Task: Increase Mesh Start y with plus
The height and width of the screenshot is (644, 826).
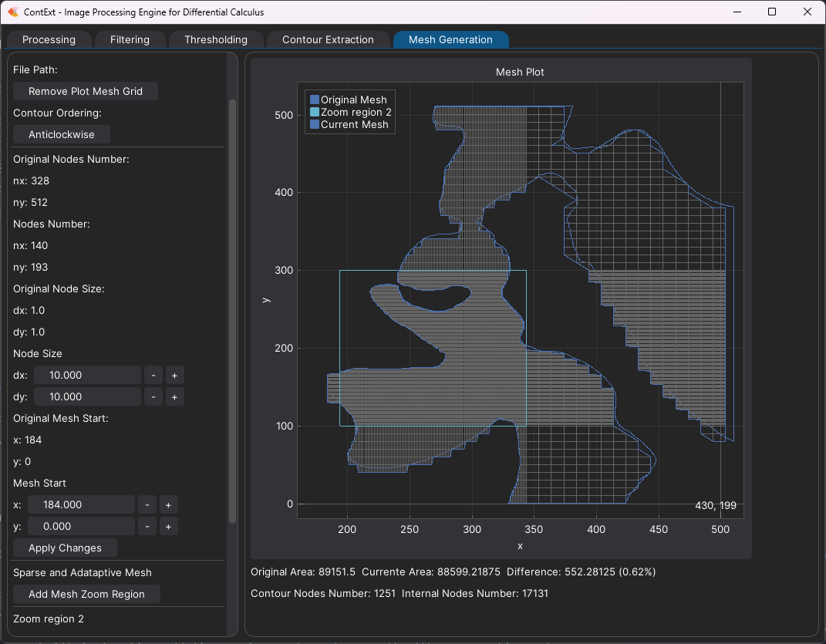Action: (168, 527)
